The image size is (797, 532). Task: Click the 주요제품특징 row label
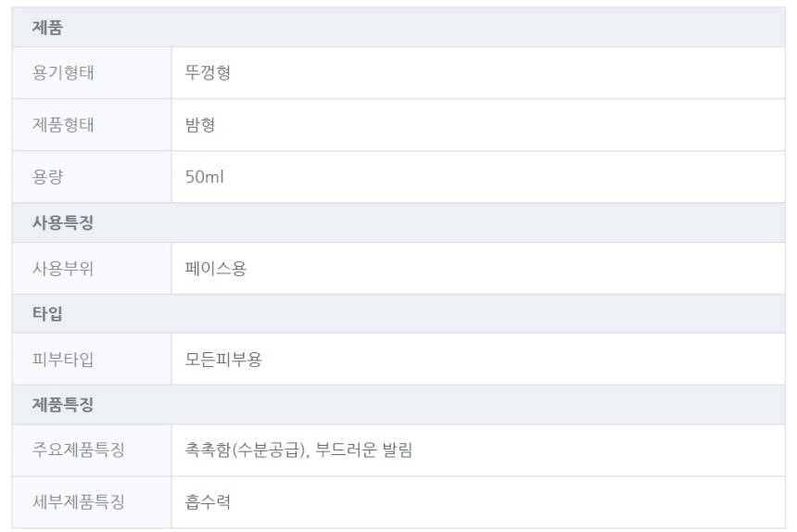point(79,450)
